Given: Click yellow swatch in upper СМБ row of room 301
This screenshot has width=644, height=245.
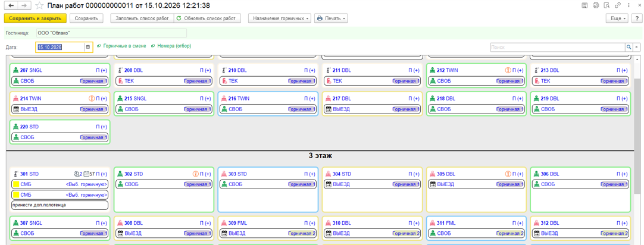Looking at the screenshot, I should pos(15,184).
